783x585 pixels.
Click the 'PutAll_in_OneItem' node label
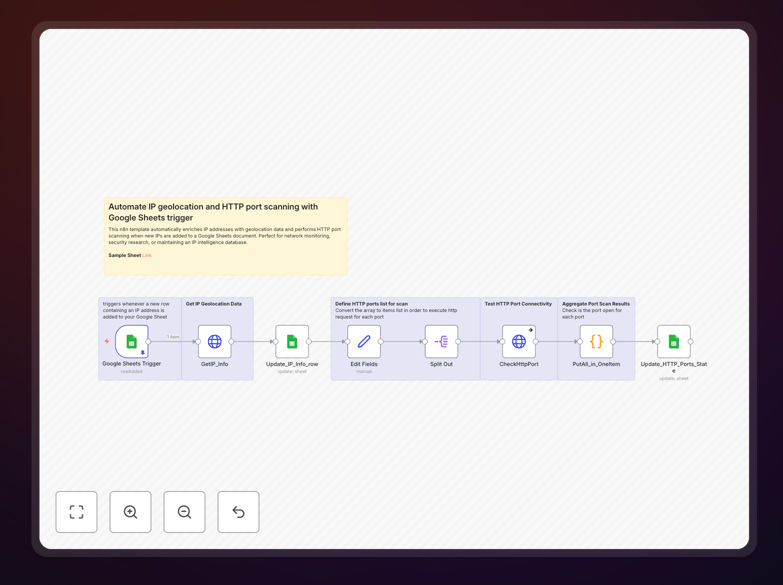(596, 364)
